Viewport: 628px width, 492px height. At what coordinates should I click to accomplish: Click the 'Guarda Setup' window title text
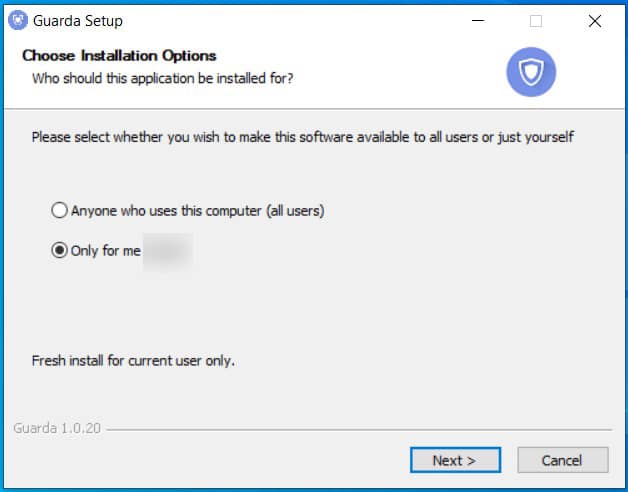(78, 21)
